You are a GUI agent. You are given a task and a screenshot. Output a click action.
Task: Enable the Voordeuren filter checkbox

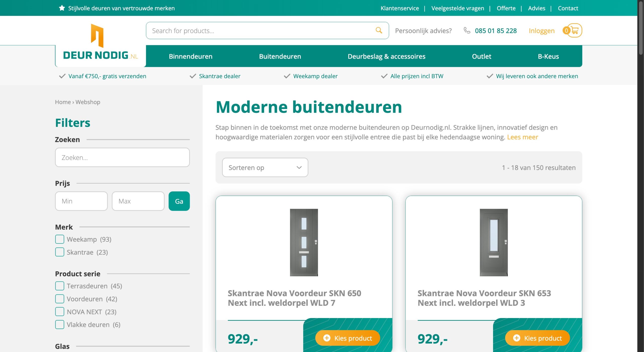coord(60,299)
